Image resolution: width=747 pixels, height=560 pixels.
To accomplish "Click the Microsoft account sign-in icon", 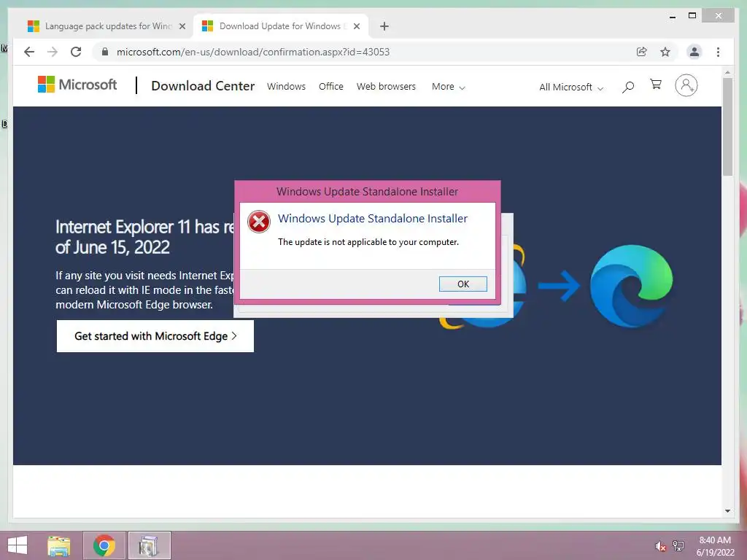I will coord(686,86).
